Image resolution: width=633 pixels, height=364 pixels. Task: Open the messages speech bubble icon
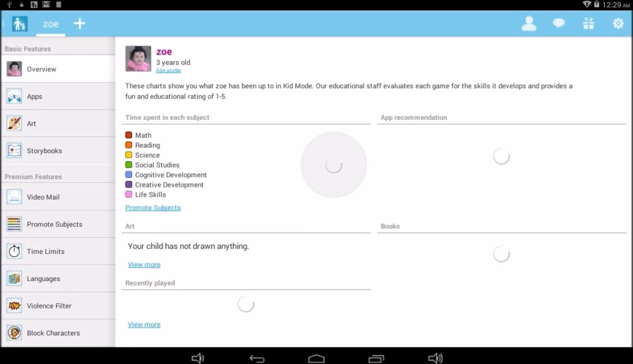coord(558,24)
